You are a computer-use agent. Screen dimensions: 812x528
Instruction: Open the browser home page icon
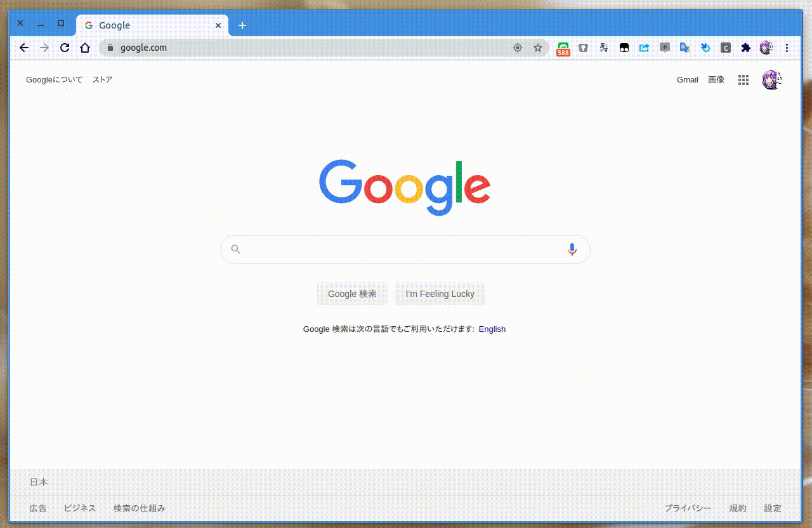[85, 48]
